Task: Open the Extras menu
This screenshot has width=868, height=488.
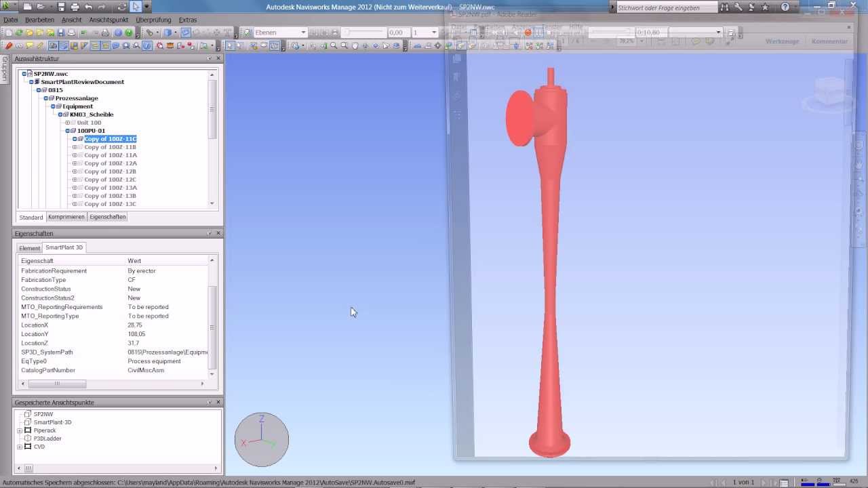Action: [x=188, y=20]
